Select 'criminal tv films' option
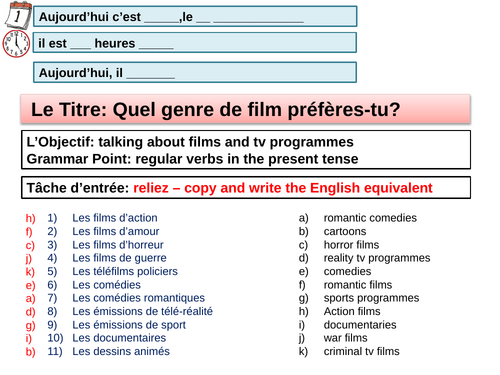The height and width of the screenshot is (375, 500). tap(361, 351)
